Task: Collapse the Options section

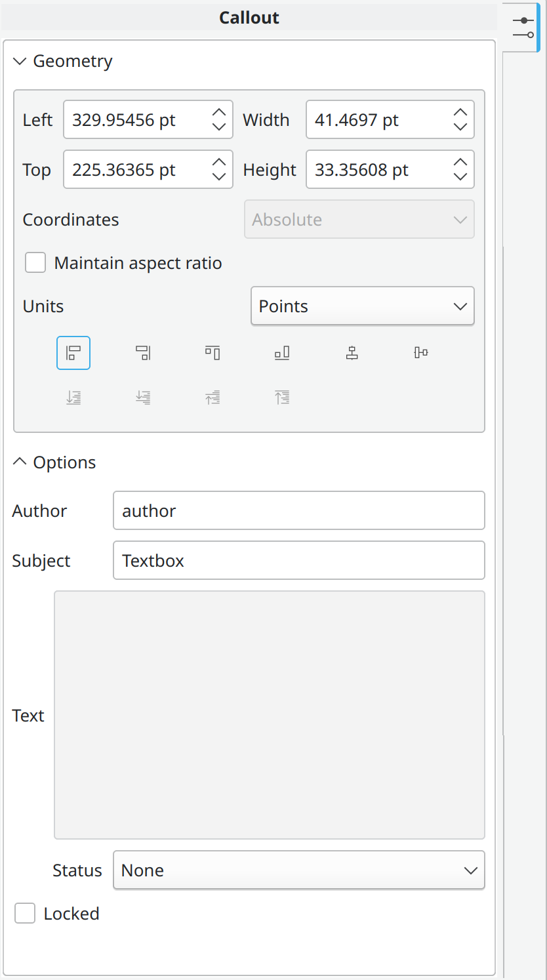Action: (18, 462)
